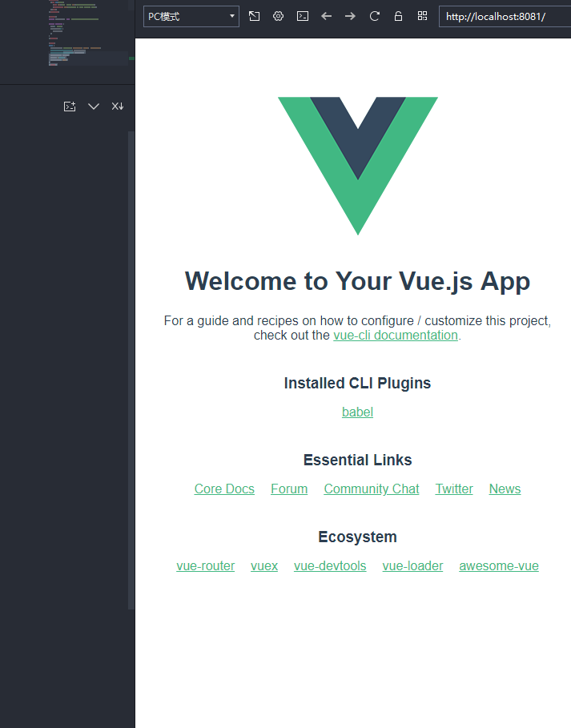Viewport: 571px width, 728px height.
Task: Open the Community Chat link
Action: [x=372, y=489]
